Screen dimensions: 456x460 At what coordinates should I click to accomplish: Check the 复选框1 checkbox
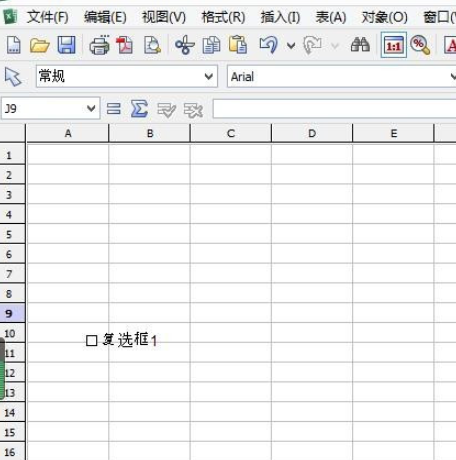tap(91, 341)
